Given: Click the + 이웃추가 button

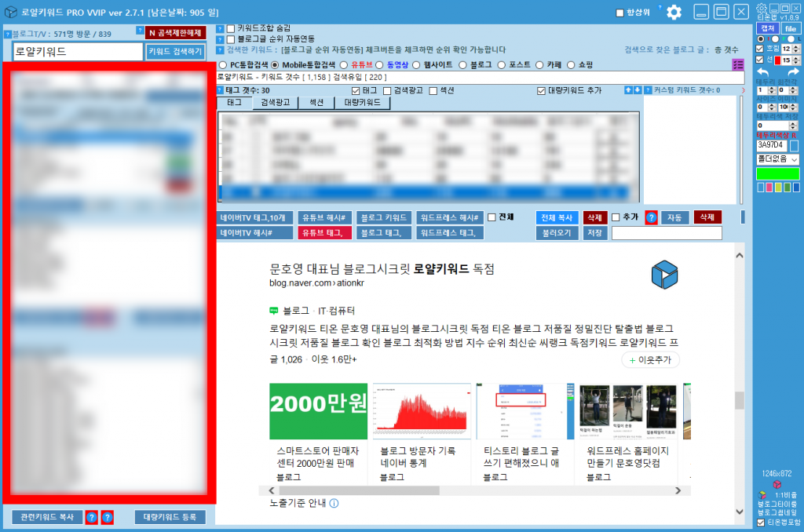Looking at the screenshot, I should 650,360.
